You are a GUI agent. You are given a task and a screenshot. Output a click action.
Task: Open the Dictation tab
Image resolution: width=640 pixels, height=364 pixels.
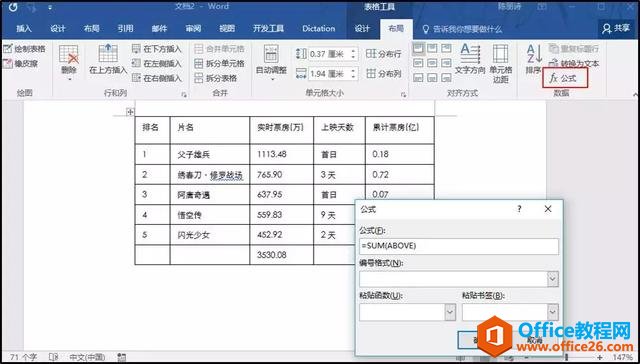(x=318, y=29)
